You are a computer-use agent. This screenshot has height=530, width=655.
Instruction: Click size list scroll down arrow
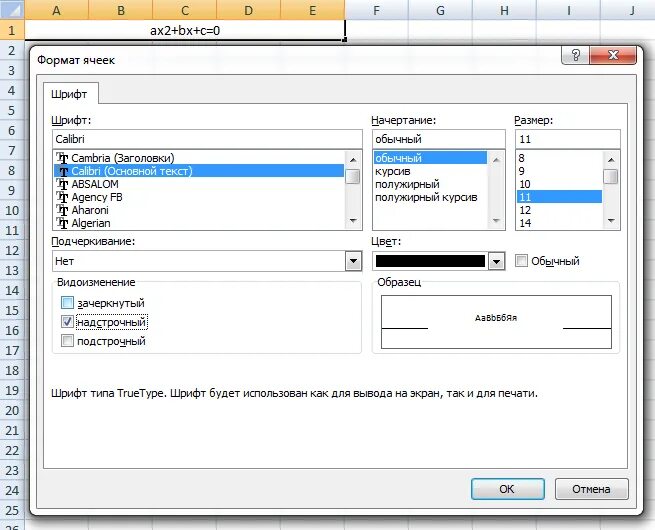[611, 221]
